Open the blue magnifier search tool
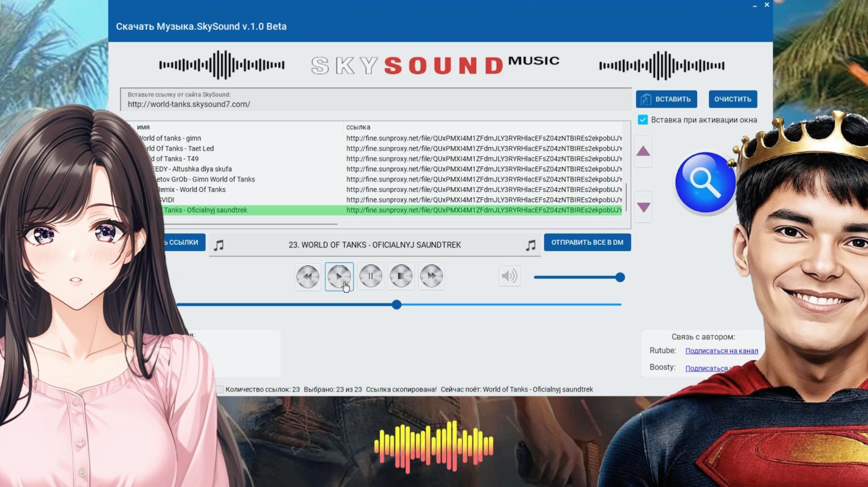The height and width of the screenshot is (487, 868). 705,181
